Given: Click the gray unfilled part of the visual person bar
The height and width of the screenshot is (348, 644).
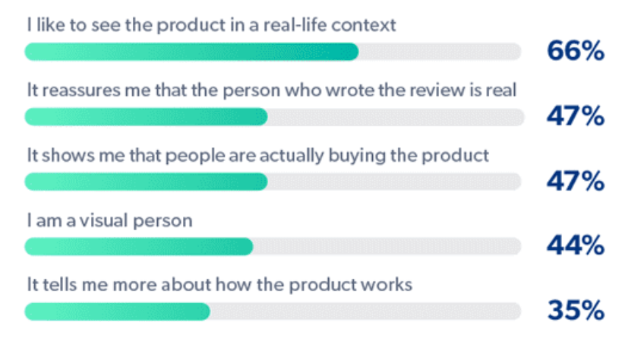Looking at the screenshot, I should click(387, 247).
